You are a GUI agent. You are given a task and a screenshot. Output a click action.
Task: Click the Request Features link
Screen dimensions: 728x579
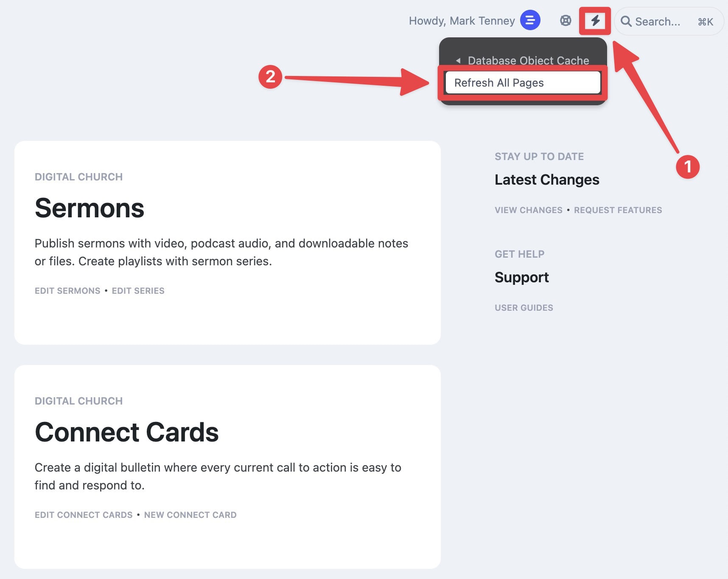(618, 210)
